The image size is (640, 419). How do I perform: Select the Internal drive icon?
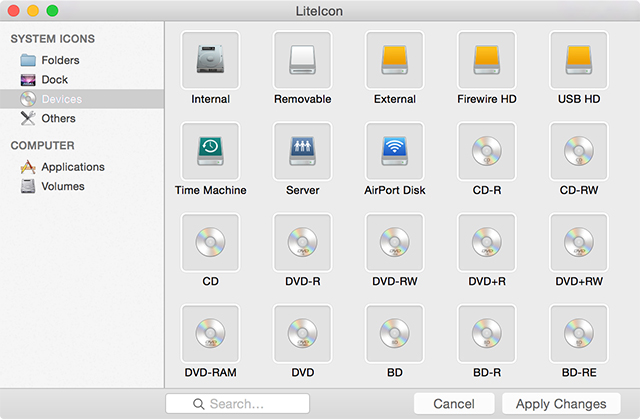pos(210,60)
